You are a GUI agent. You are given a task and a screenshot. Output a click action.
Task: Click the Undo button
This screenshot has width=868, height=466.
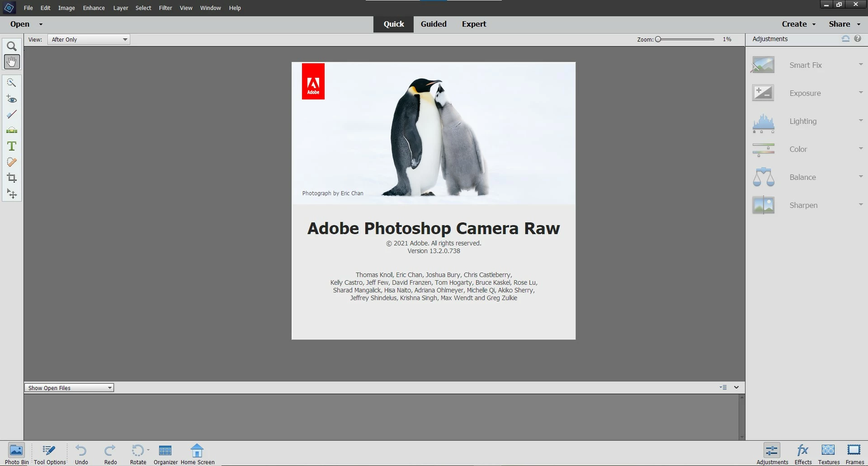click(x=81, y=454)
